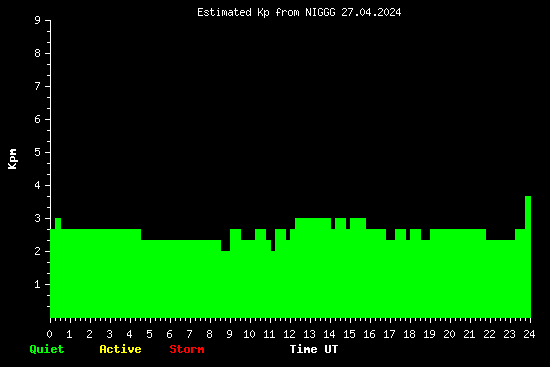Click the hour 24 tick label
The height and width of the screenshot is (367, 550).
tap(529, 334)
